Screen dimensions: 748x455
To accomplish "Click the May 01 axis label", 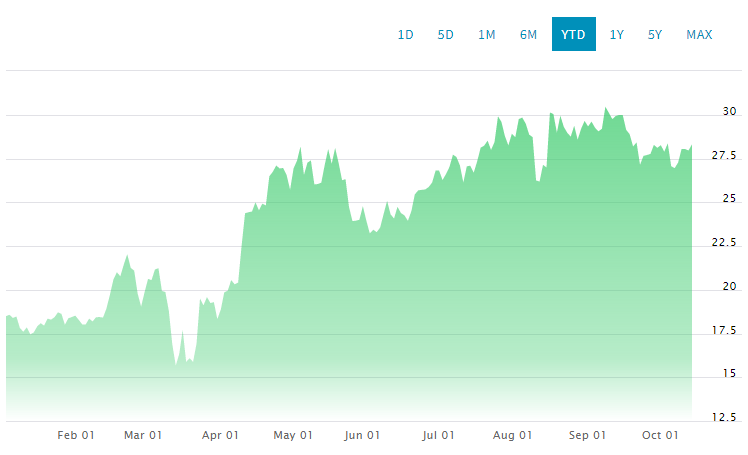I will (x=293, y=435).
